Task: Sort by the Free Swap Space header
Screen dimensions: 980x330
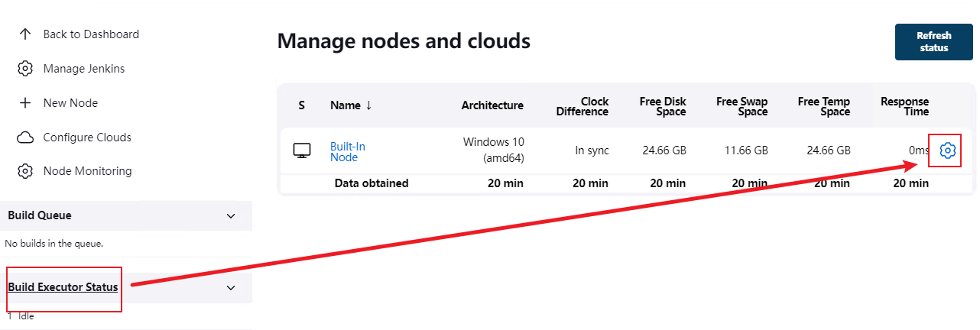Action: click(x=741, y=106)
